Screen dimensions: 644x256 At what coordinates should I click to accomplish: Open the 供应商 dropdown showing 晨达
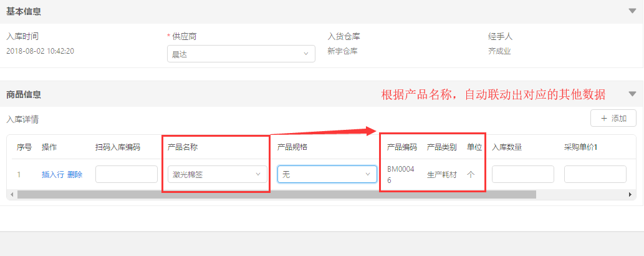241,54
